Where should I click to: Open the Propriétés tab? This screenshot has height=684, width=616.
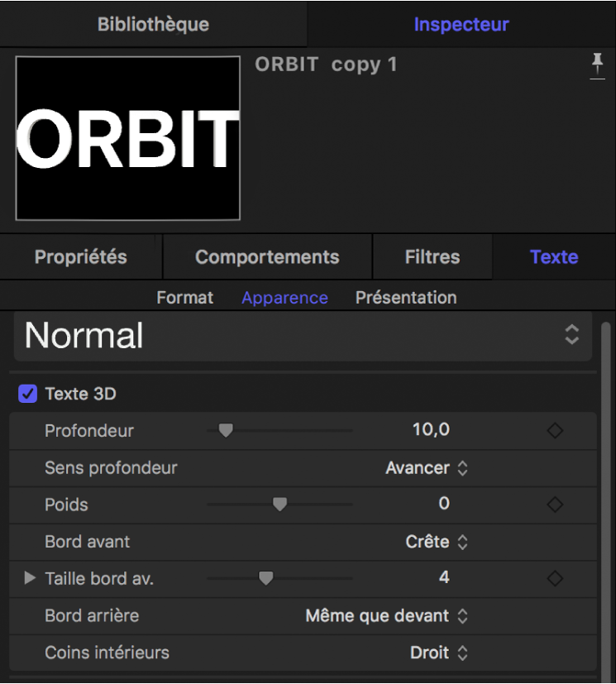click(x=81, y=257)
